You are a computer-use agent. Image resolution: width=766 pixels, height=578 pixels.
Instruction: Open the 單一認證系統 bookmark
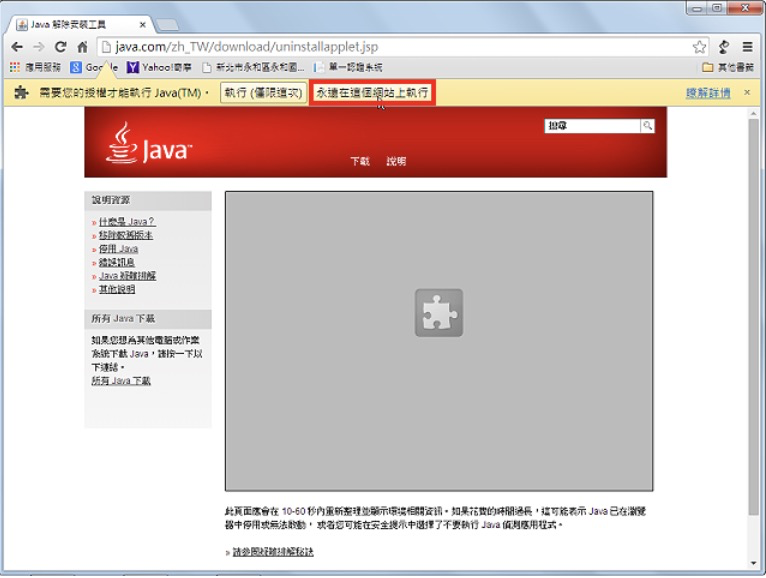(348, 67)
